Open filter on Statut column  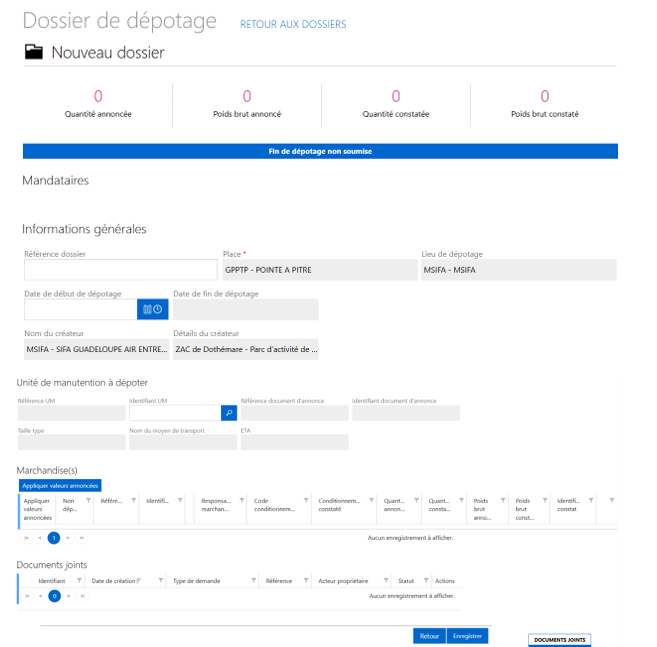point(425,580)
